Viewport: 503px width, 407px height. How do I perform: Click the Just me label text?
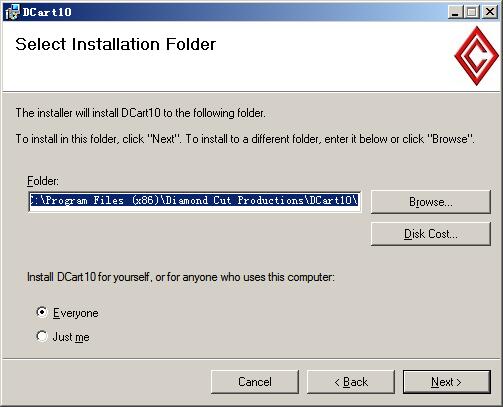pyautogui.click(x=71, y=337)
